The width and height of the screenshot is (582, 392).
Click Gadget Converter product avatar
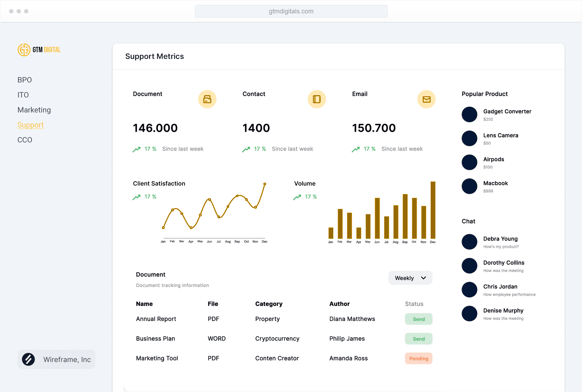pos(469,115)
